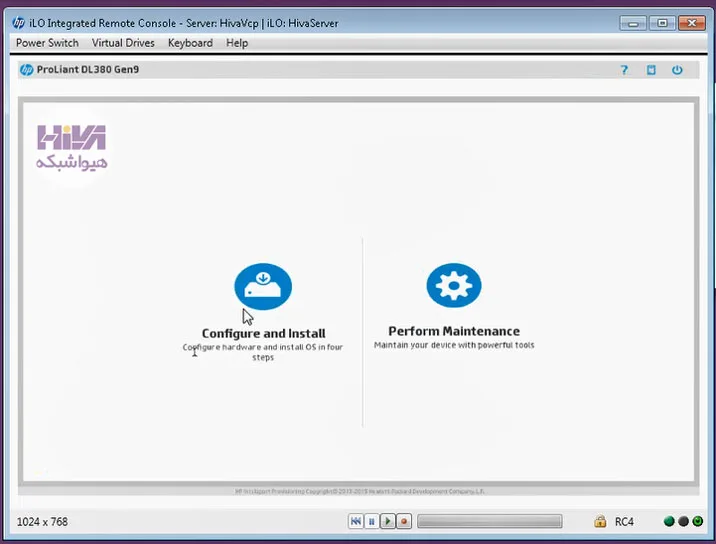
Task: Click the ProLiant DL380 Gen9 title text
Action: (x=88, y=69)
